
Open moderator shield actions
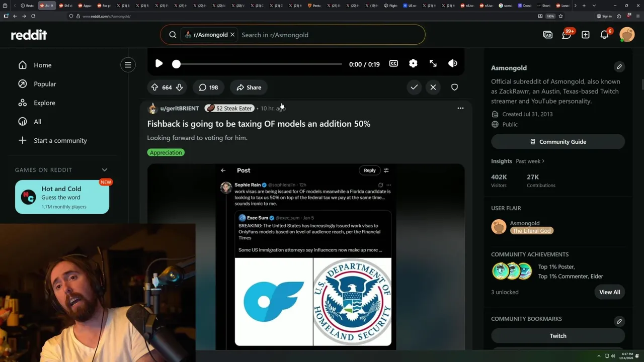[454, 87]
